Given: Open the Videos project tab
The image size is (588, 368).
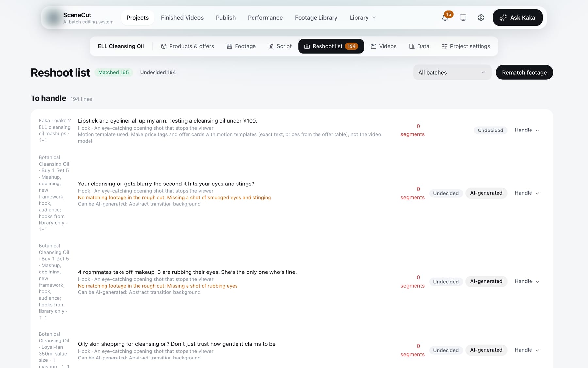Looking at the screenshot, I should 384,46.
